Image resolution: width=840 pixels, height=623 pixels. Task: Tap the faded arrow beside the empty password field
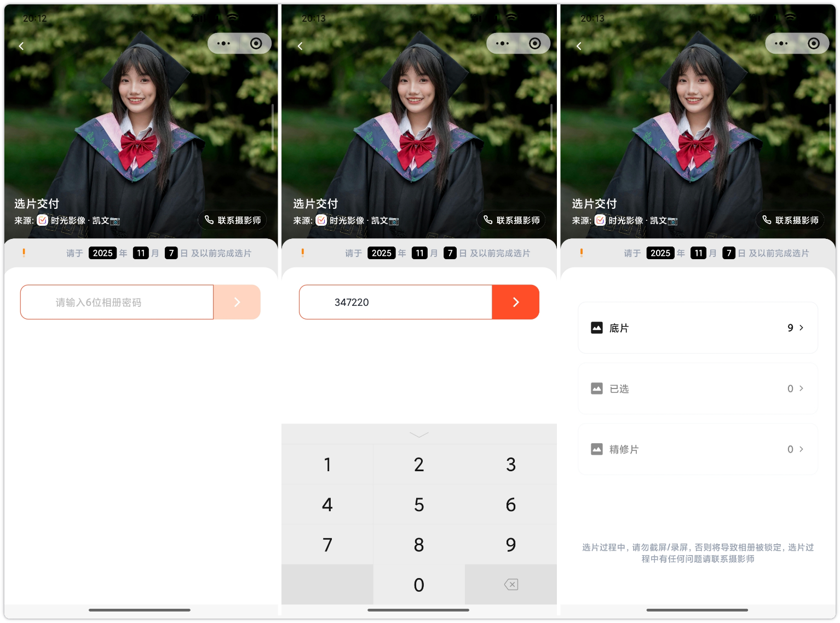coord(237,302)
